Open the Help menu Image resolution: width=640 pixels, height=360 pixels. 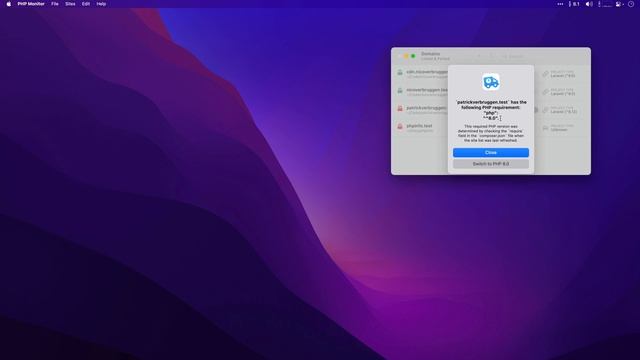(x=101, y=4)
